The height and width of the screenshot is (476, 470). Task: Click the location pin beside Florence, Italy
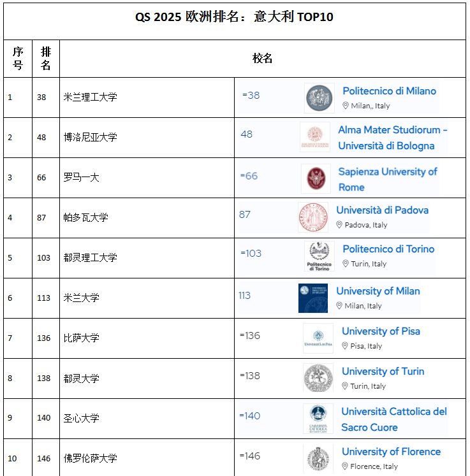click(345, 466)
